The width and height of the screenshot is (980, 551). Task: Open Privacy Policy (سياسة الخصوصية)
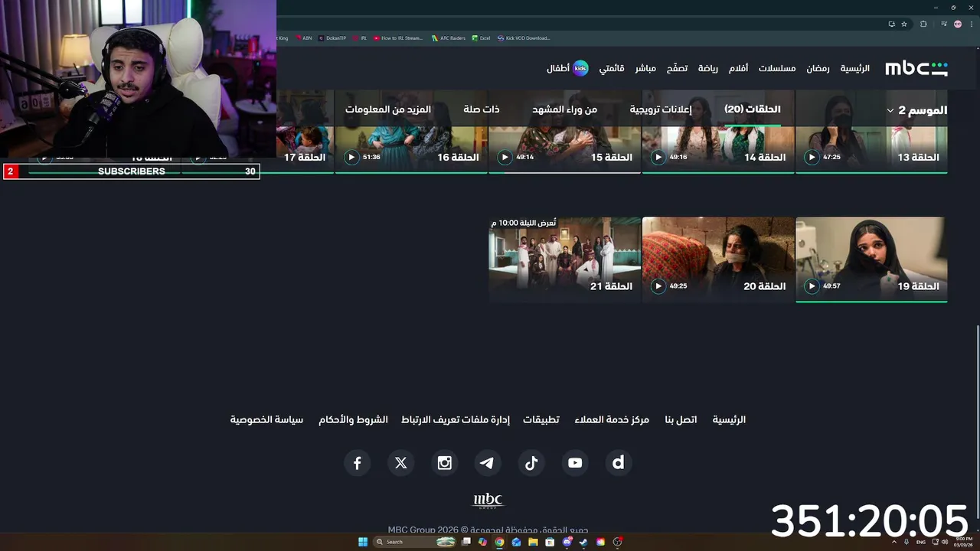pos(266,419)
